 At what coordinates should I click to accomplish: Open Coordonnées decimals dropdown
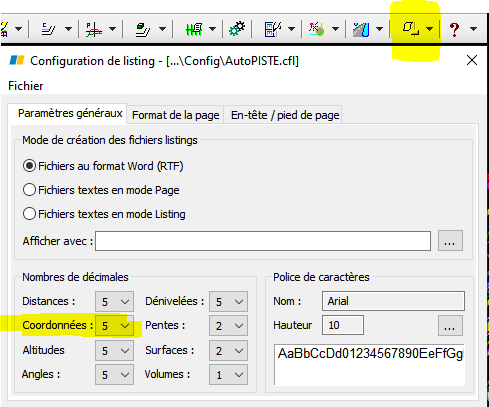(x=114, y=326)
